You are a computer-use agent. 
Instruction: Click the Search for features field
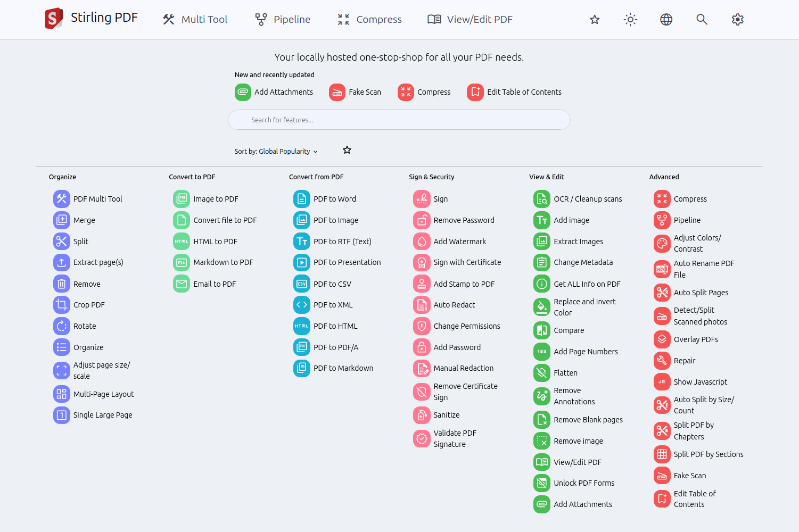[399, 120]
